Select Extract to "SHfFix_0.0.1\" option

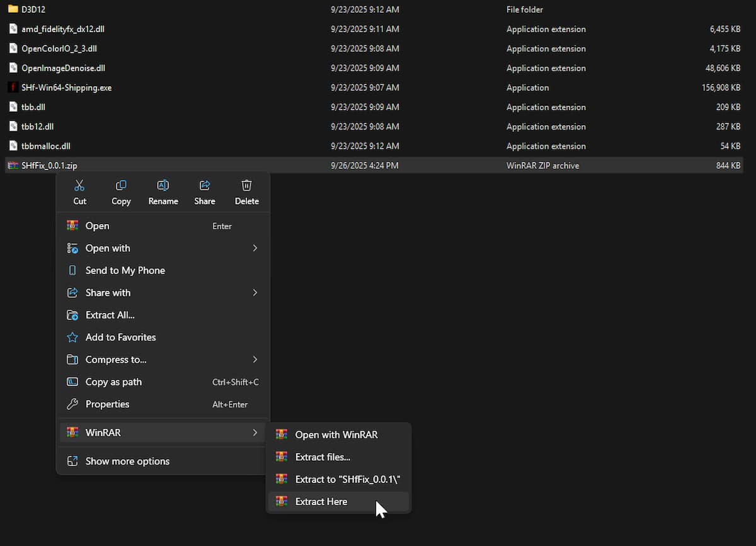[347, 479]
